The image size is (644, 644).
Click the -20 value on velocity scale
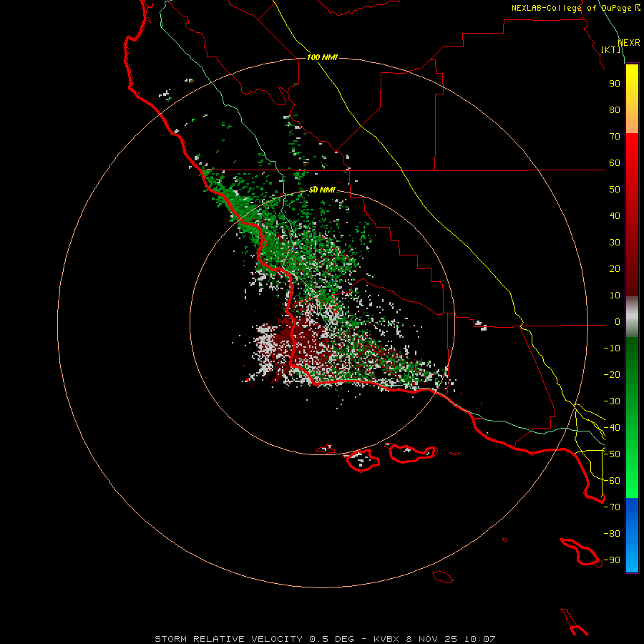tap(612, 375)
